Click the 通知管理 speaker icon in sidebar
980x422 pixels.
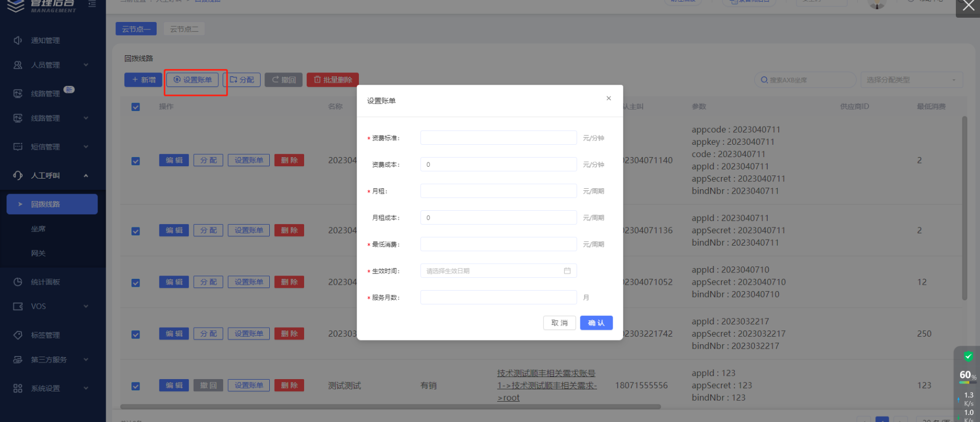(x=18, y=40)
